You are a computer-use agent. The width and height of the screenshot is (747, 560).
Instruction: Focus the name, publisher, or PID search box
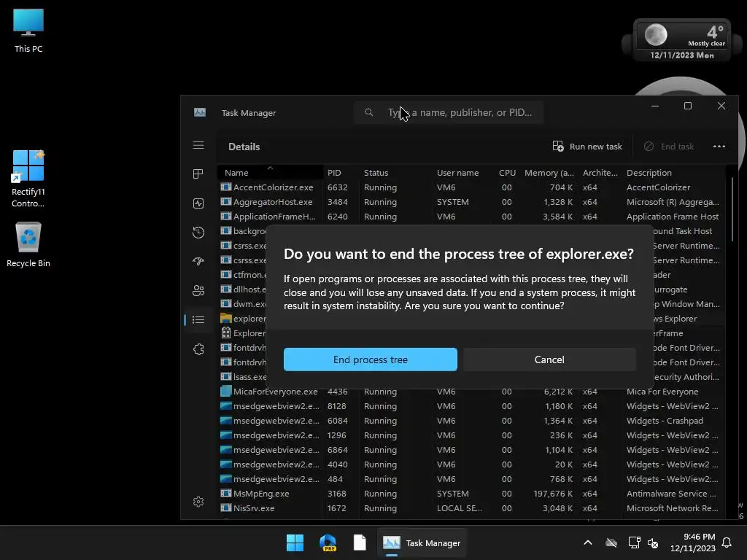pyautogui.click(x=449, y=112)
